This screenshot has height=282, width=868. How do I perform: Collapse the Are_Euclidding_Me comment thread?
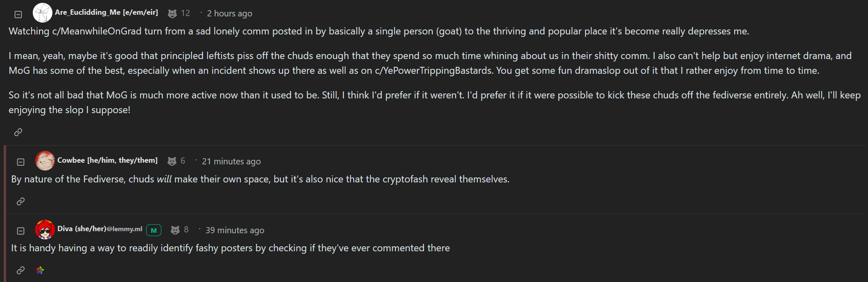[x=18, y=14]
